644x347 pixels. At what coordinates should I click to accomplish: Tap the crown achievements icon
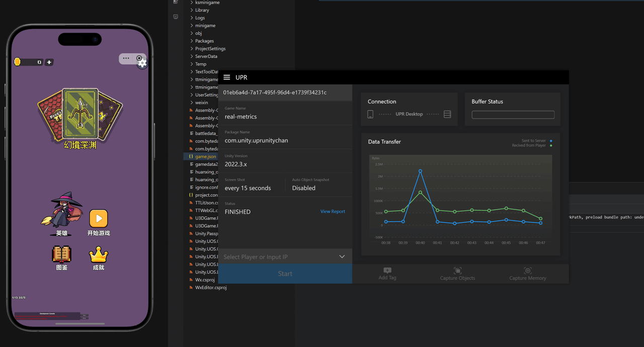pyautogui.click(x=99, y=254)
